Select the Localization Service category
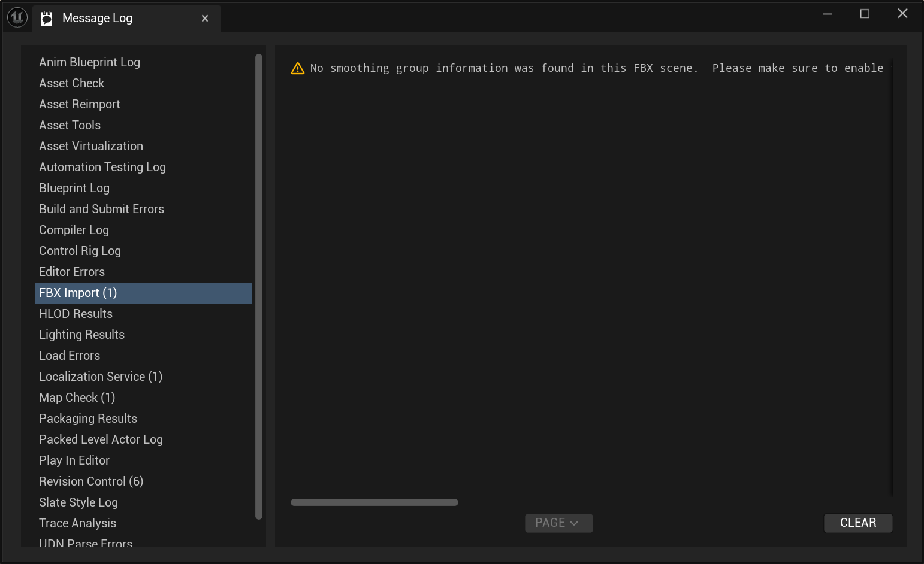This screenshot has width=924, height=564. pos(100,376)
